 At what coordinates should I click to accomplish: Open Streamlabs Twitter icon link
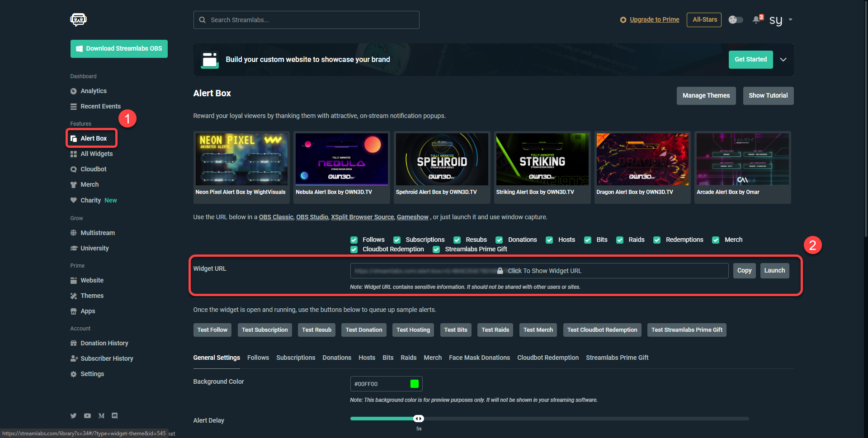(x=73, y=416)
